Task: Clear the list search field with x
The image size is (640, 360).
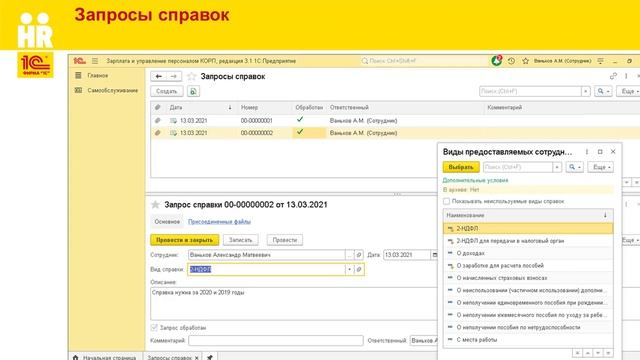Action: (586, 91)
